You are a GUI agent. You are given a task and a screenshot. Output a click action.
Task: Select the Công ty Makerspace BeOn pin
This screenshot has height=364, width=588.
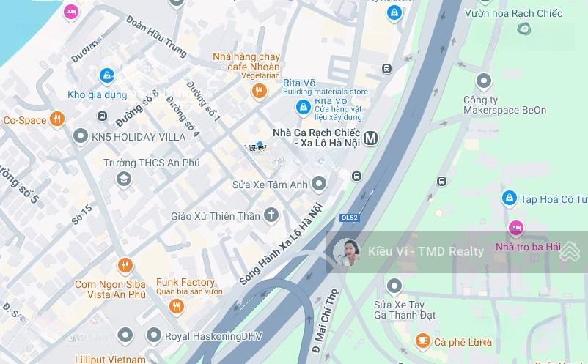(484, 81)
